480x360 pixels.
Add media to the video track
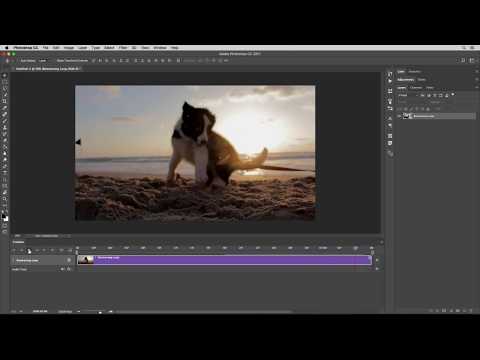[377, 260]
